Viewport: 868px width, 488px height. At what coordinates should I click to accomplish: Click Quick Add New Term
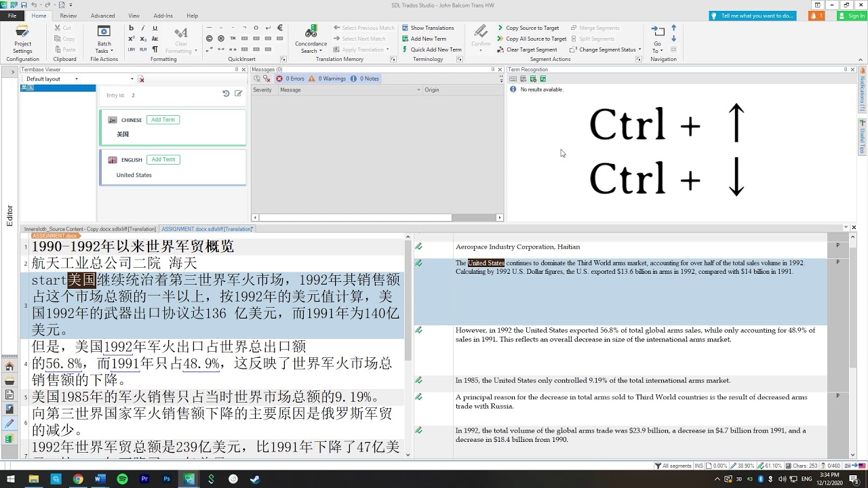click(x=431, y=49)
